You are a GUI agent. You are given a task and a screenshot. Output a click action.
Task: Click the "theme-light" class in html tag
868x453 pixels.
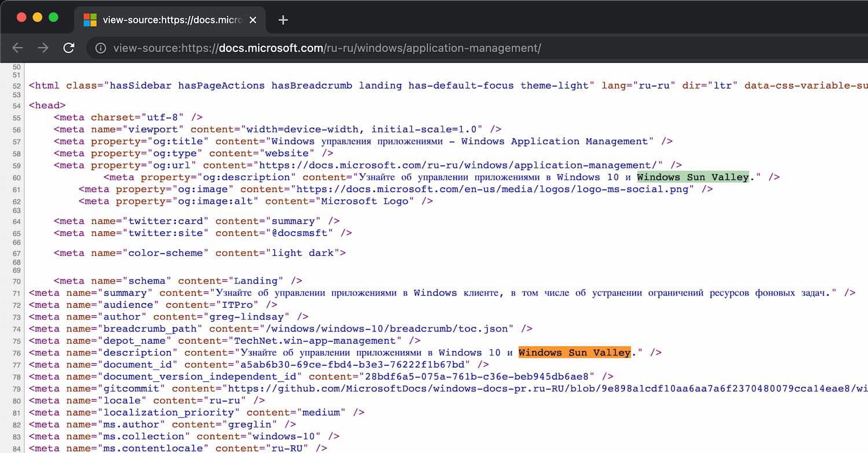554,85
